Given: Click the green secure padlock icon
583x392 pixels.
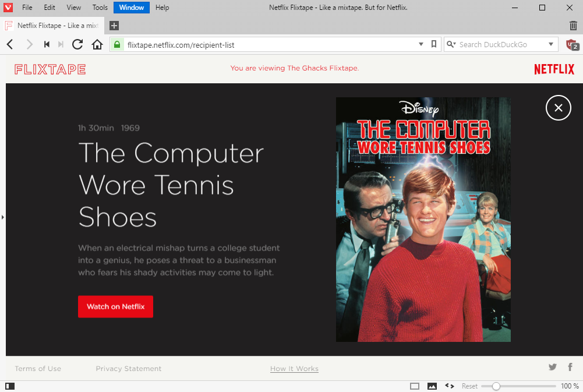Looking at the screenshot, I should tap(117, 45).
